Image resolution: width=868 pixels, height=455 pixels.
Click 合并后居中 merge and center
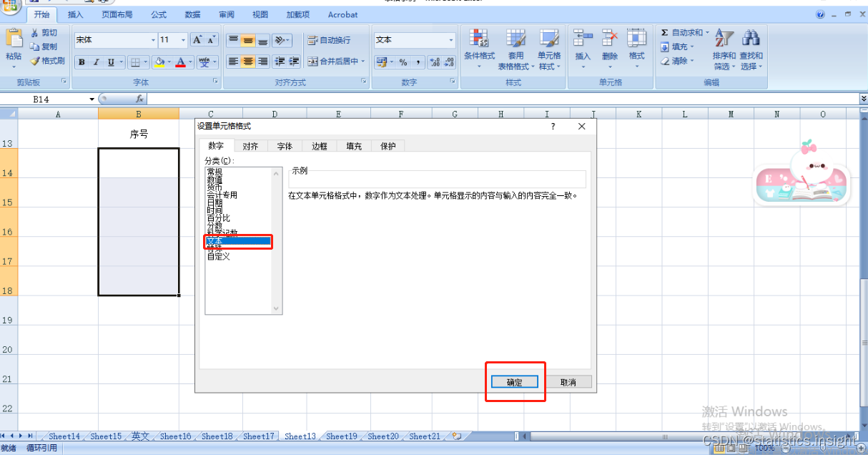336,62
